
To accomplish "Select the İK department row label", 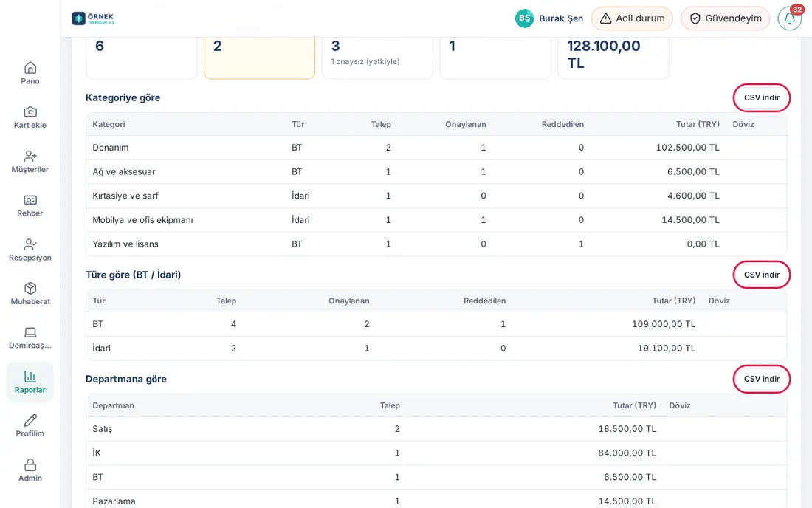I will pos(97,453).
